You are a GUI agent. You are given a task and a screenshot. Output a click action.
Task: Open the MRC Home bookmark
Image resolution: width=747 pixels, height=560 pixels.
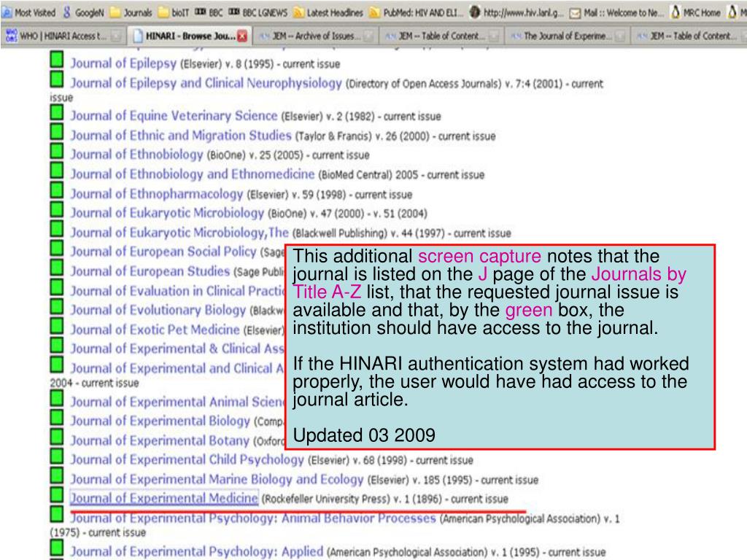695,12
